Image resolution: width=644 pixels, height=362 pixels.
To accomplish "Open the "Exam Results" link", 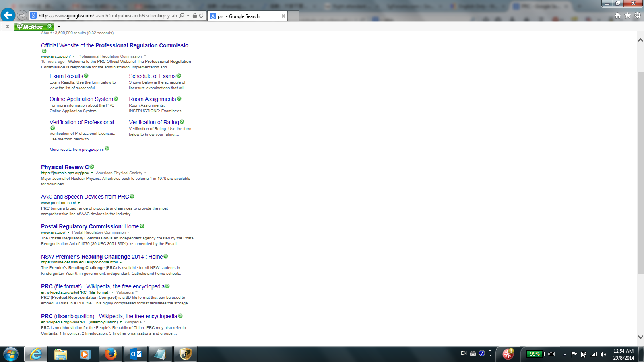I will pos(66,76).
